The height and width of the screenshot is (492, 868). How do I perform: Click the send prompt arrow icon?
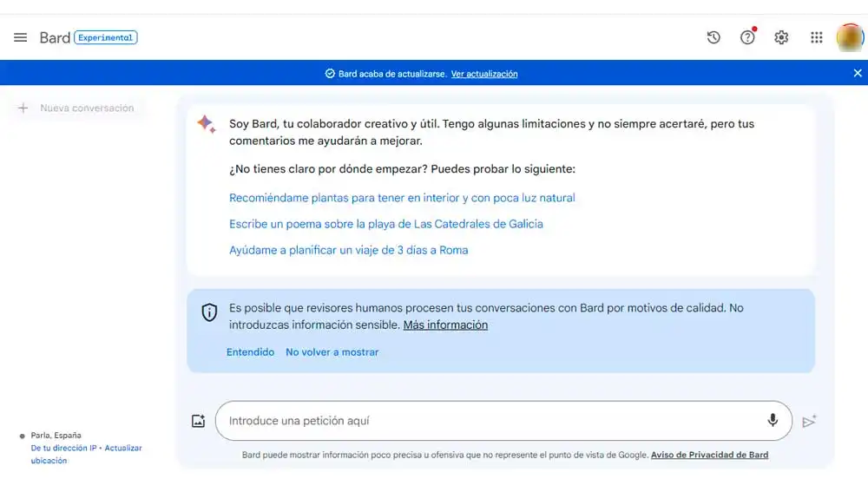coord(809,421)
